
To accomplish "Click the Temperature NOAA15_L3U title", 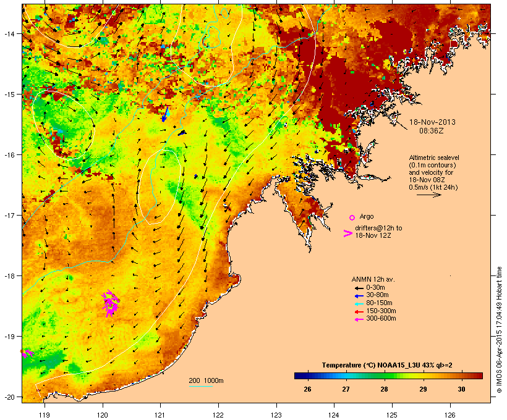I will 387,365.
